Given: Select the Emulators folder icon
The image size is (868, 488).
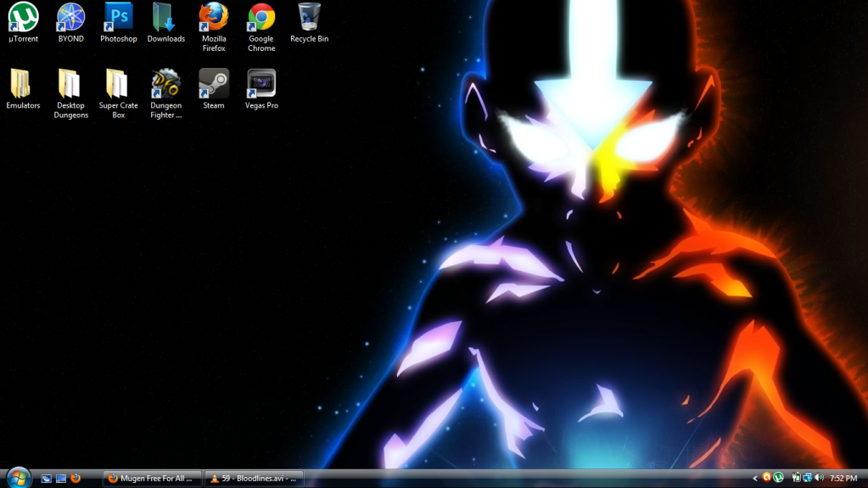Looking at the screenshot, I should tap(23, 89).
